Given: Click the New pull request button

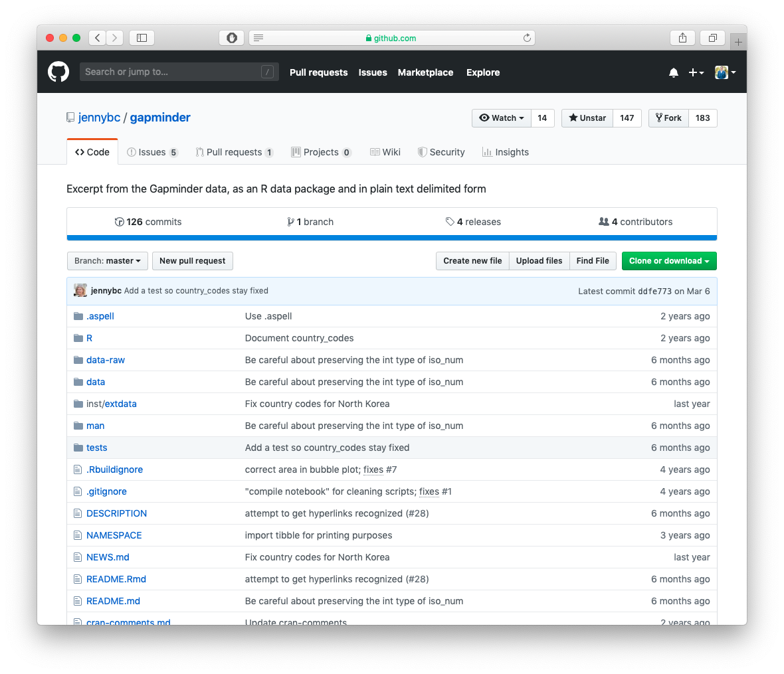Looking at the screenshot, I should point(193,261).
